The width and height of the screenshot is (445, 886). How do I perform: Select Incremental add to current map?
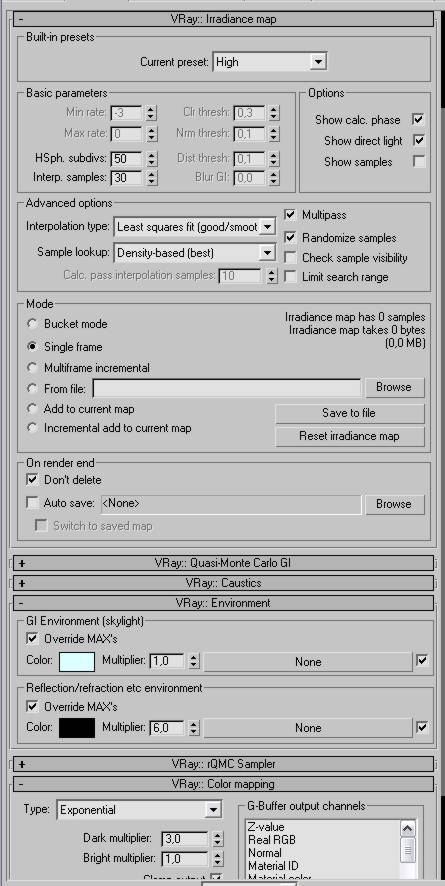click(x=32, y=428)
